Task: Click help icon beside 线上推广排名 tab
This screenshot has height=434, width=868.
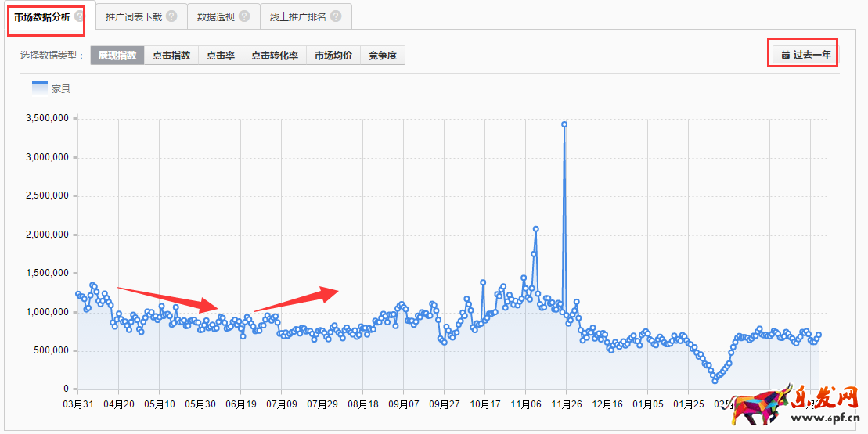Action: 336,16
